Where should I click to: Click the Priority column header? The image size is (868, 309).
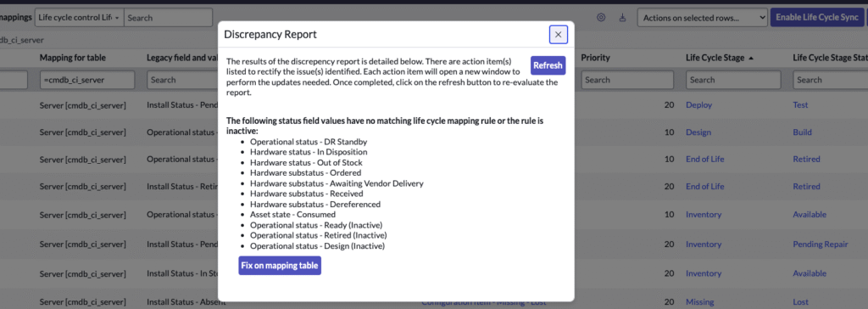pyautogui.click(x=596, y=58)
